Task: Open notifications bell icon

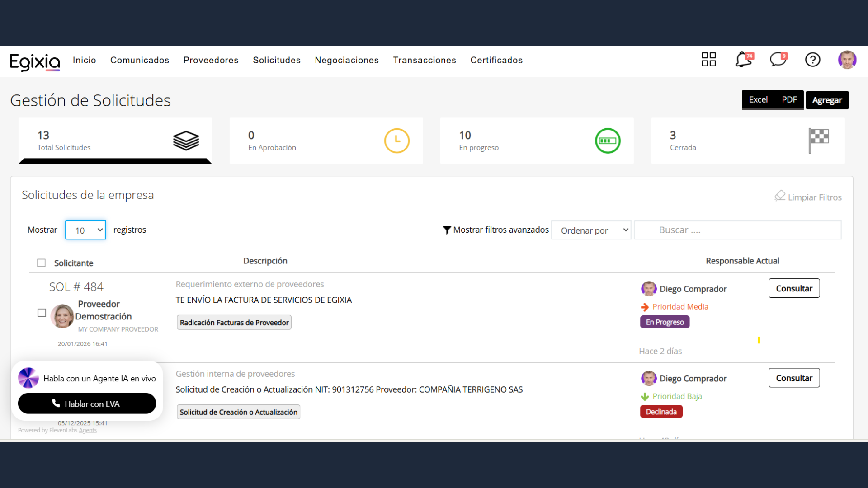Action: click(743, 59)
